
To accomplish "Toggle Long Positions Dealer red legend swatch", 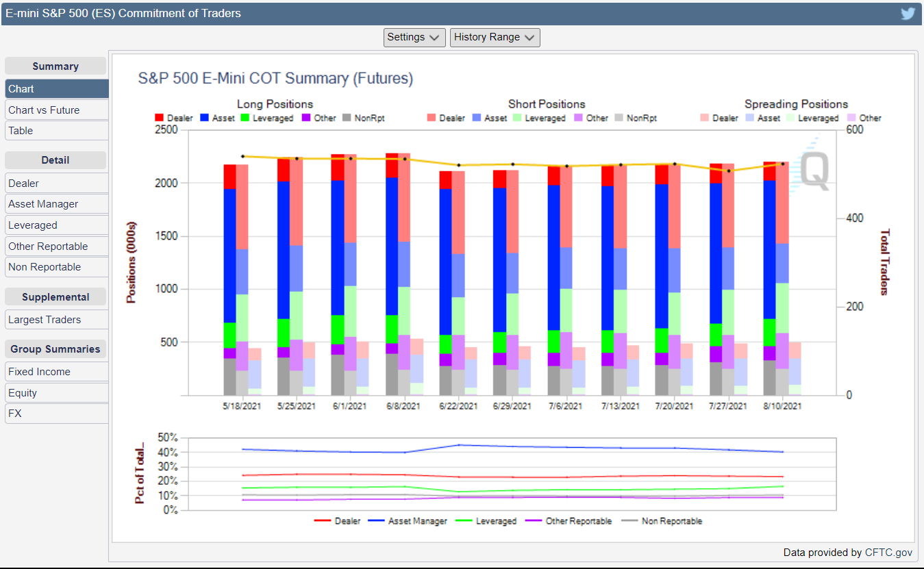I will pyautogui.click(x=160, y=118).
